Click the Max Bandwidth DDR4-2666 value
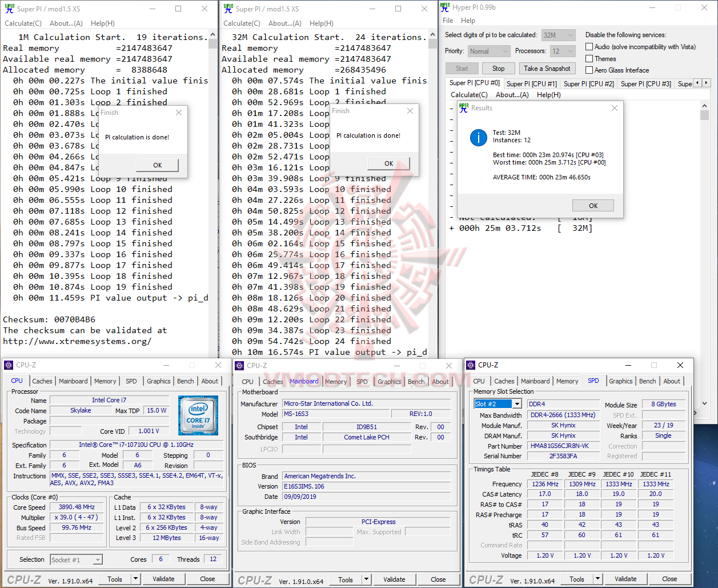The image size is (718, 588). [563, 415]
